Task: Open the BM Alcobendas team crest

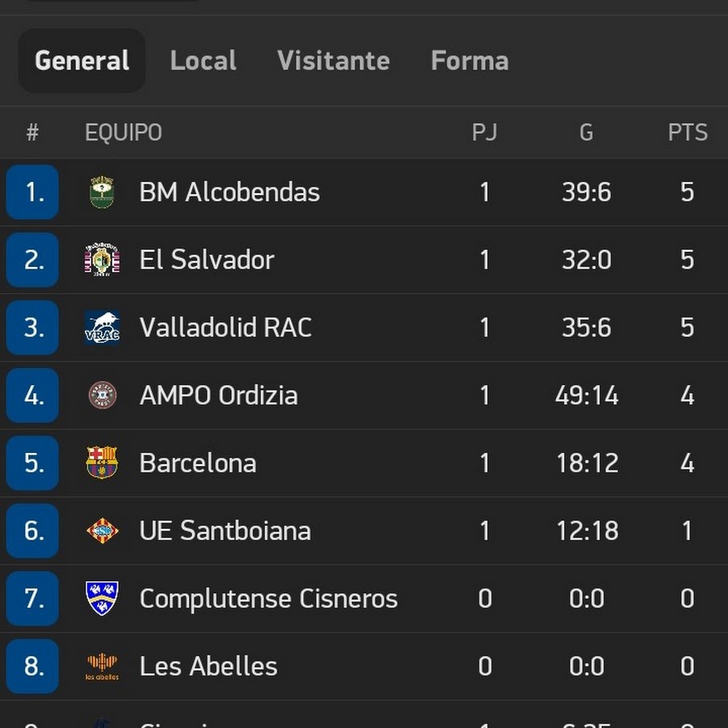Action: click(x=102, y=192)
